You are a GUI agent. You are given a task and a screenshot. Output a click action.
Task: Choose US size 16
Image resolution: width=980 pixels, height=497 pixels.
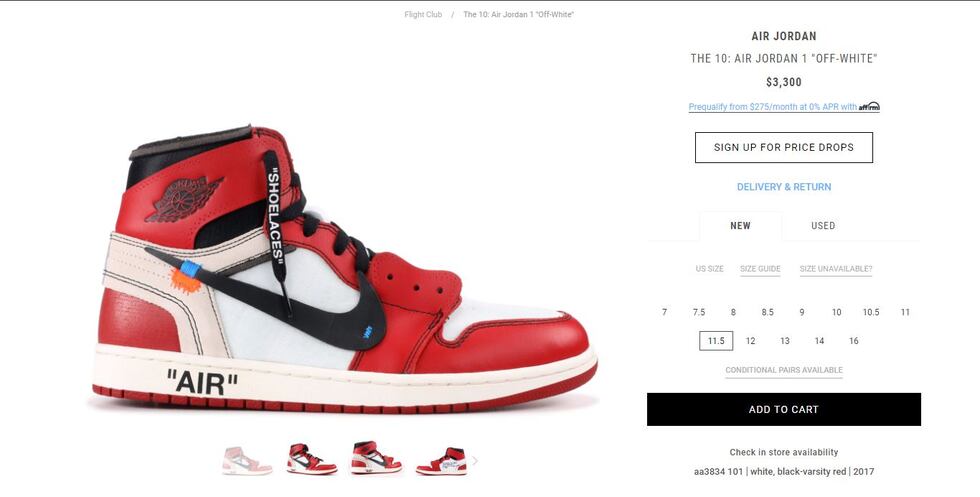854,341
